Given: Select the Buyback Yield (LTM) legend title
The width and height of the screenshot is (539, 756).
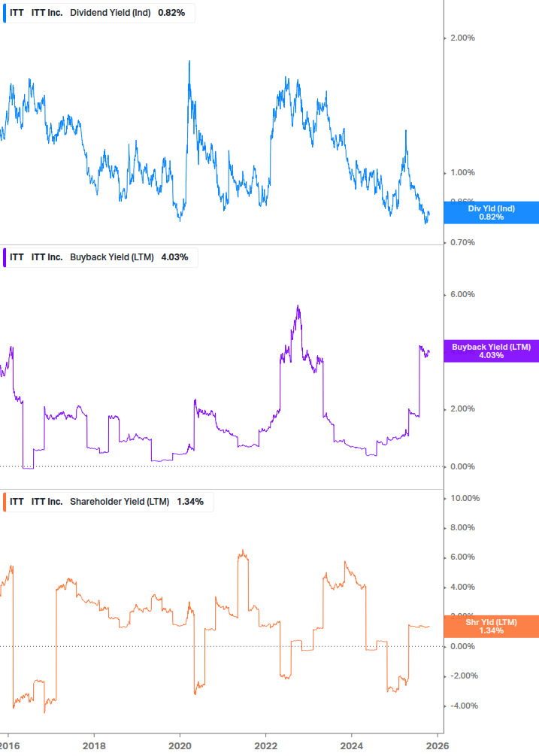Looking at the screenshot, I should tap(111, 257).
